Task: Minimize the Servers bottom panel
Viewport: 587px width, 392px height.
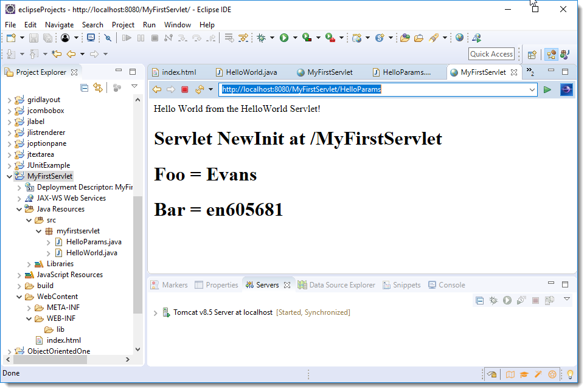Action: (551, 283)
